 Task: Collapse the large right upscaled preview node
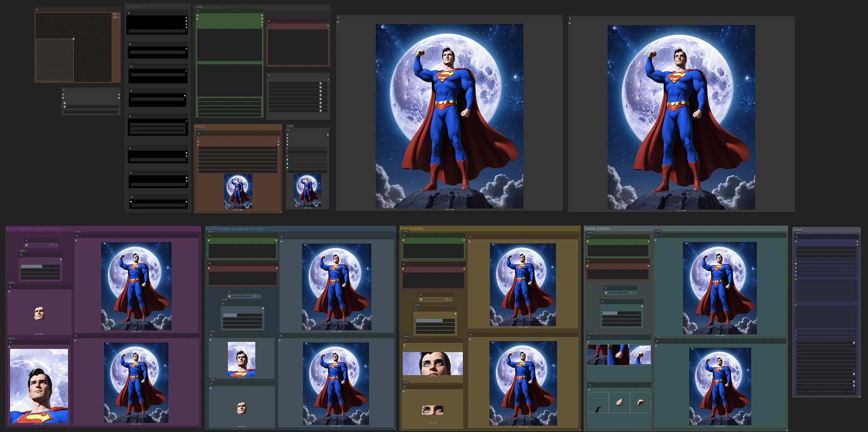[x=570, y=19]
